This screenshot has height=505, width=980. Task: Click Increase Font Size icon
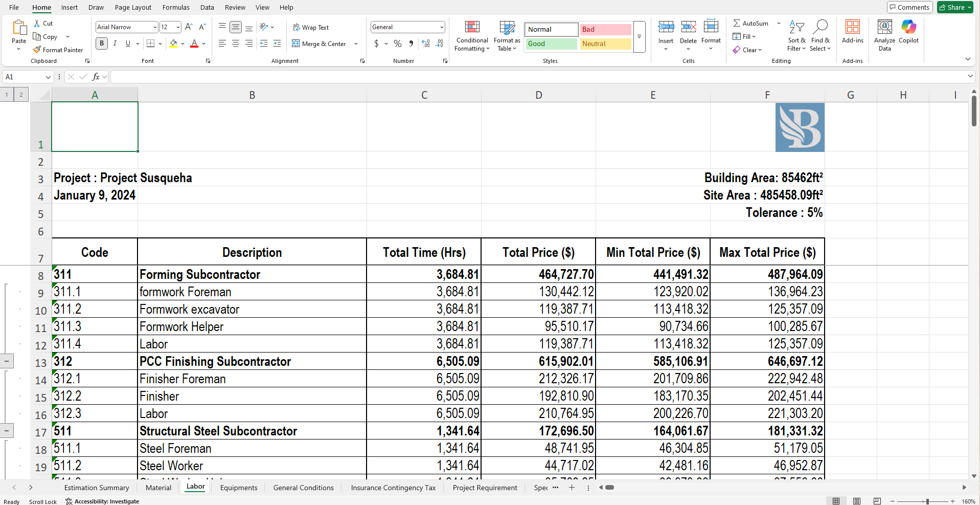click(189, 27)
